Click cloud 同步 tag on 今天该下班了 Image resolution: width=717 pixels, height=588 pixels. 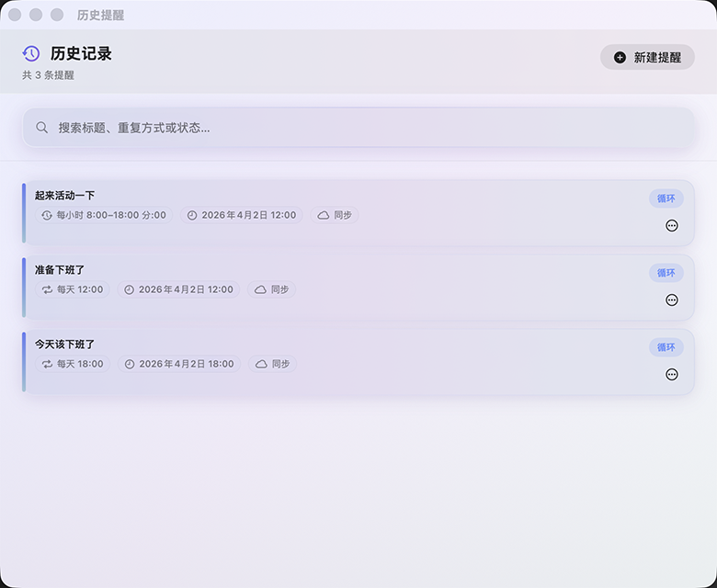point(272,364)
